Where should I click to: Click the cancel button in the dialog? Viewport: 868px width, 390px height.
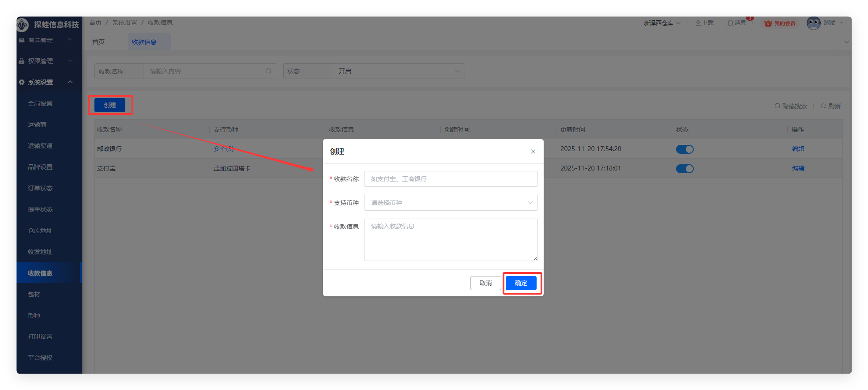[485, 283]
